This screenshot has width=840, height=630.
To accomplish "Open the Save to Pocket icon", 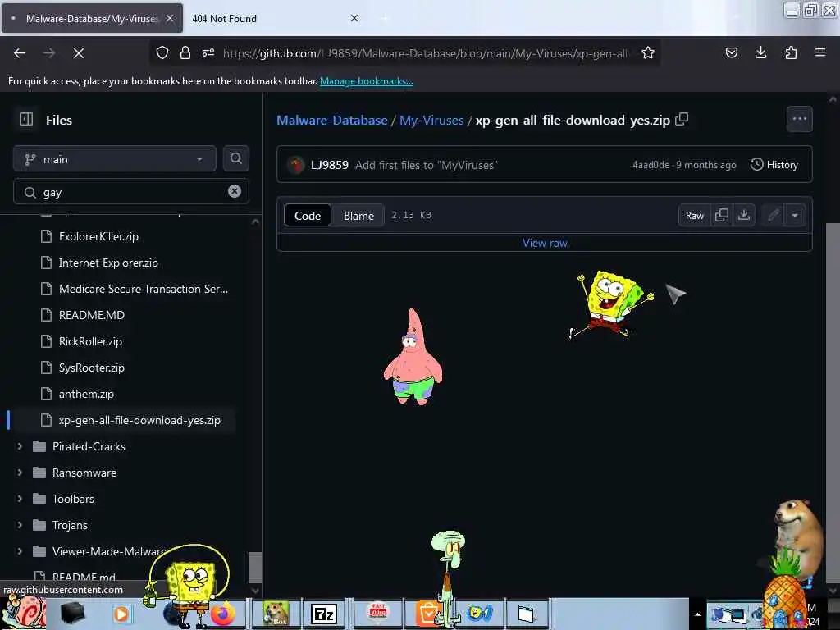I will (731, 52).
